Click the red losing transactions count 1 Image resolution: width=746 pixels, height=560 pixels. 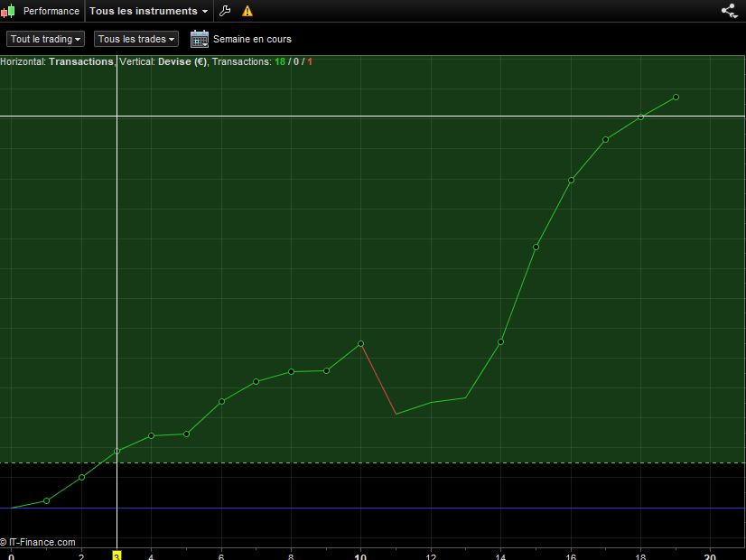click(310, 61)
